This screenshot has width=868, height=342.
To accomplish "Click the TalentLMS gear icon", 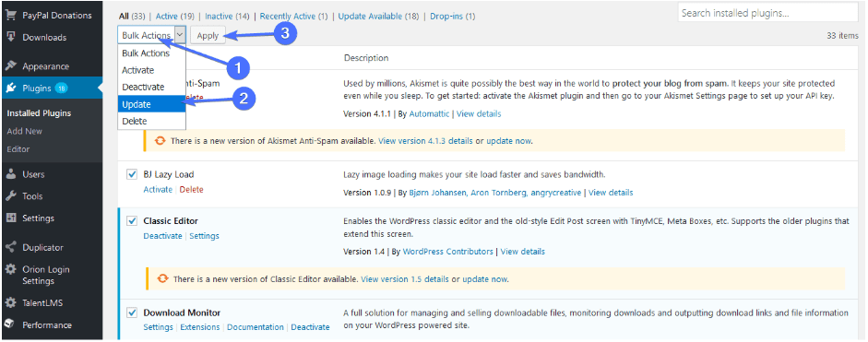I will click(x=10, y=303).
